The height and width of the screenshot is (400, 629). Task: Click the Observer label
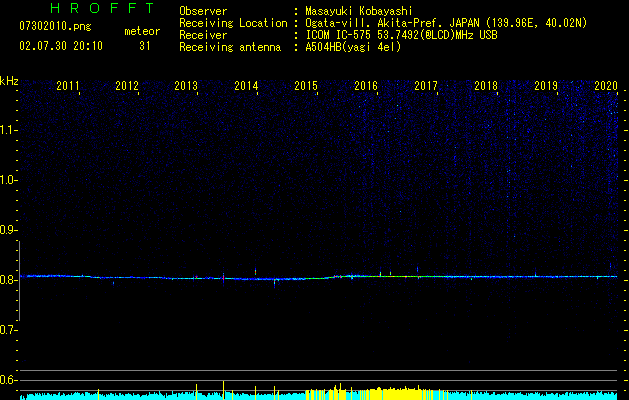203,11
